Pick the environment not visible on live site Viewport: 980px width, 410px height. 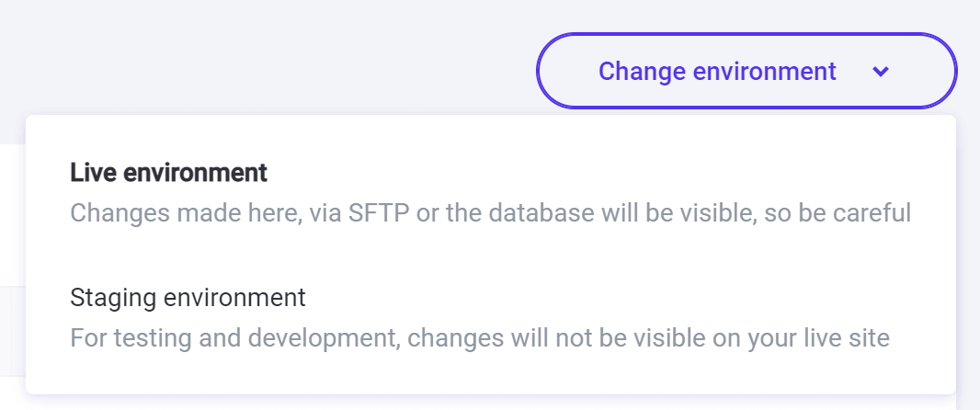tap(490, 318)
